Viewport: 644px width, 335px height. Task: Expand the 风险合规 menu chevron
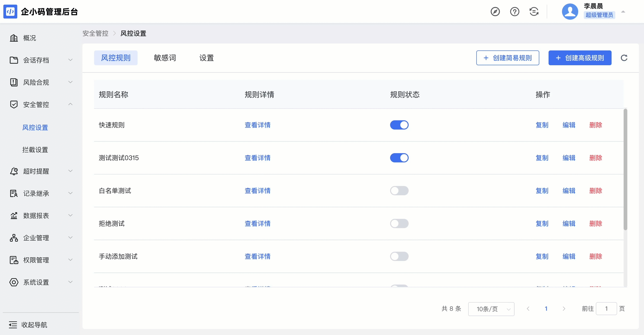pos(70,82)
